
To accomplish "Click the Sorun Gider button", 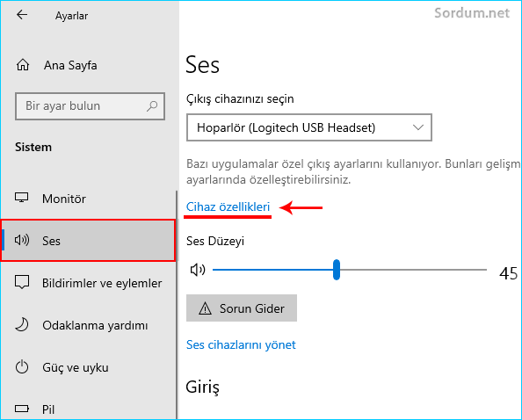I will (242, 308).
